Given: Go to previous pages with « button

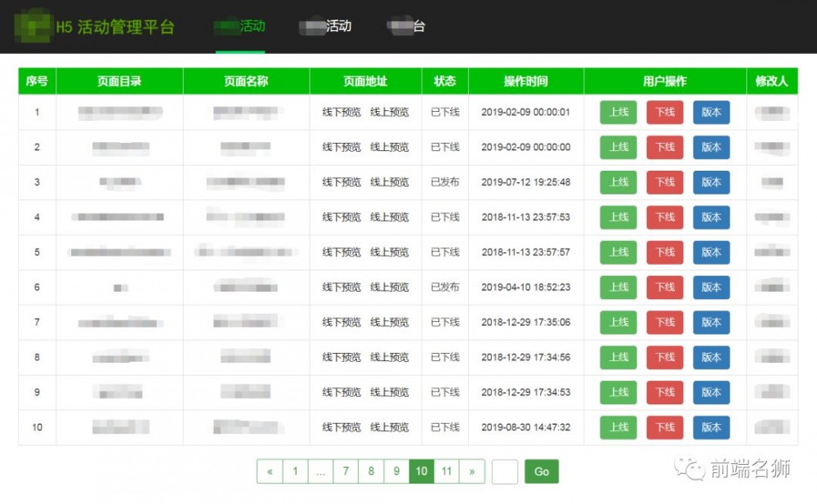Looking at the screenshot, I should pyautogui.click(x=270, y=471).
